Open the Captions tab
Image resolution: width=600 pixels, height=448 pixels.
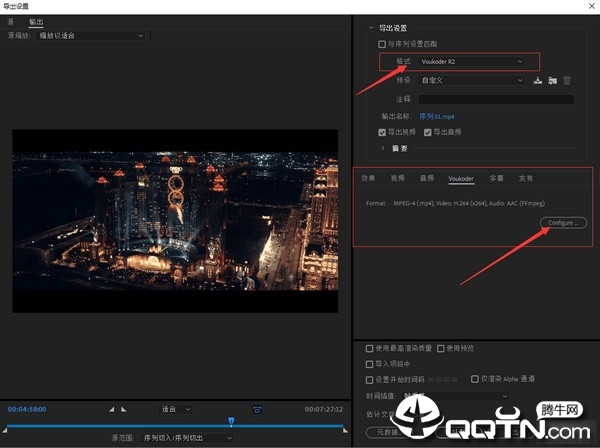click(496, 178)
